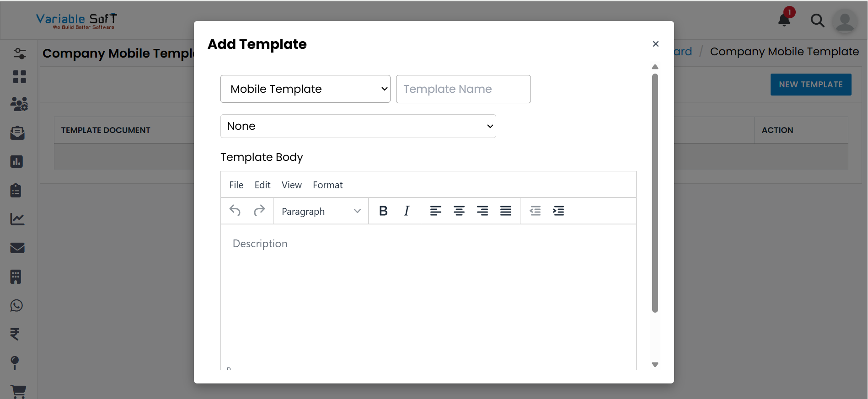The image size is (868, 399).
Task: Click the dialog scrollbar down arrow
Action: pyautogui.click(x=655, y=365)
